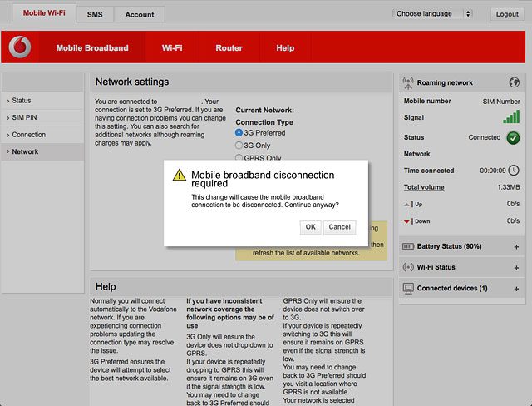The width and height of the screenshot is (532, 406).
Task: Click the Vodafone logo icon
Action: (x=20, y=47)
